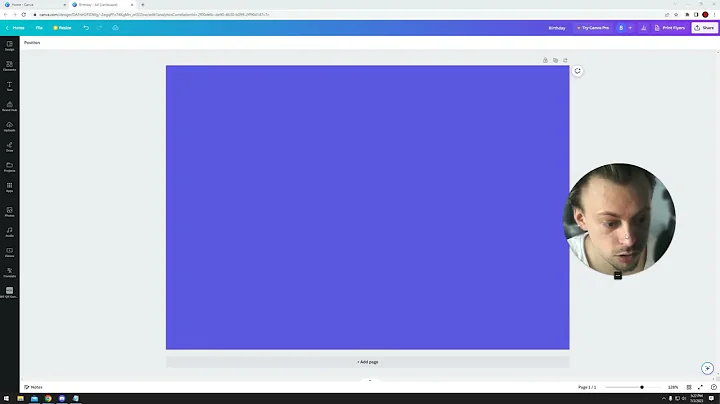Click the zoom slider handle
The width and height of the screenshot is (720, 404).
tap(642, 387)
